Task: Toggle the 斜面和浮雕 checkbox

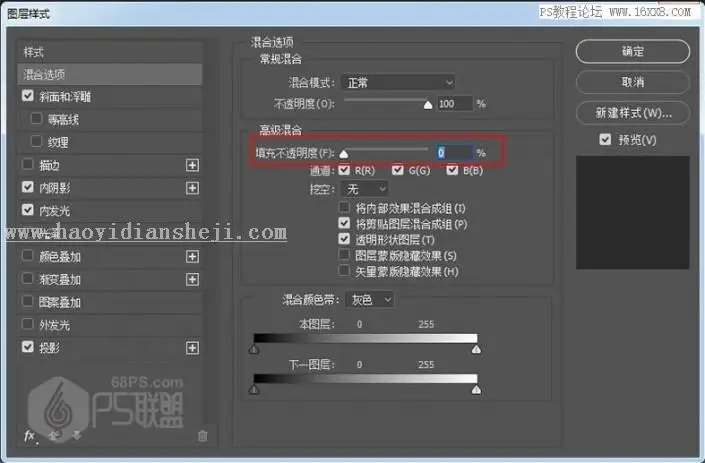Action: 28,96
